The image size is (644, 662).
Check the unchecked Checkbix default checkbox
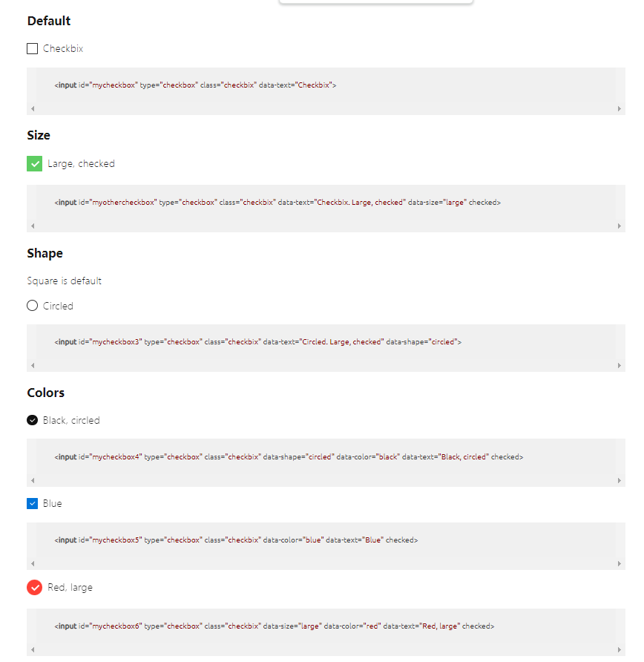(x=32, y=48)
